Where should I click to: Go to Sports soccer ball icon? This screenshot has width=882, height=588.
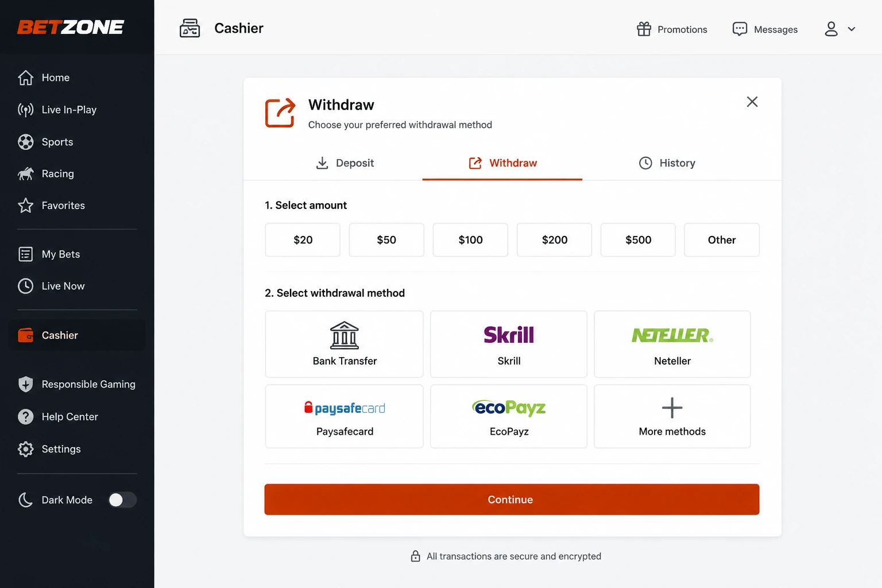point(25,142)
